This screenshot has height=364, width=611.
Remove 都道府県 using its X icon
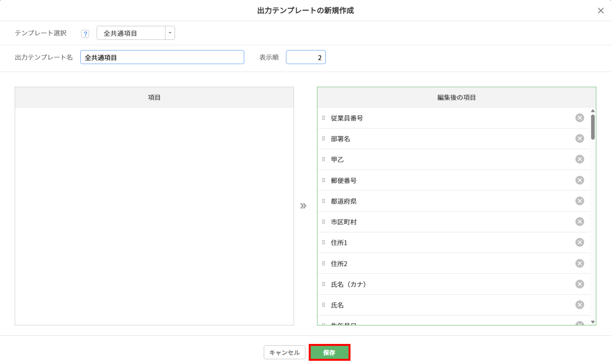point(579,201)
